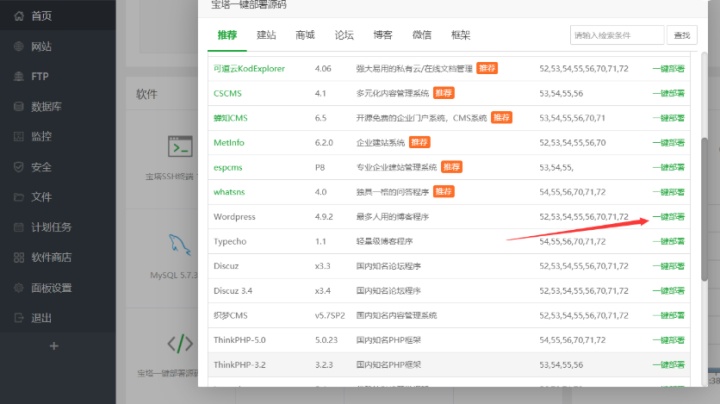Viewport: 720px width, 404px height.
Task: Click 国内知名PHP框架 in the ThinkPHP-5.0 row
Action: (388, 340)
